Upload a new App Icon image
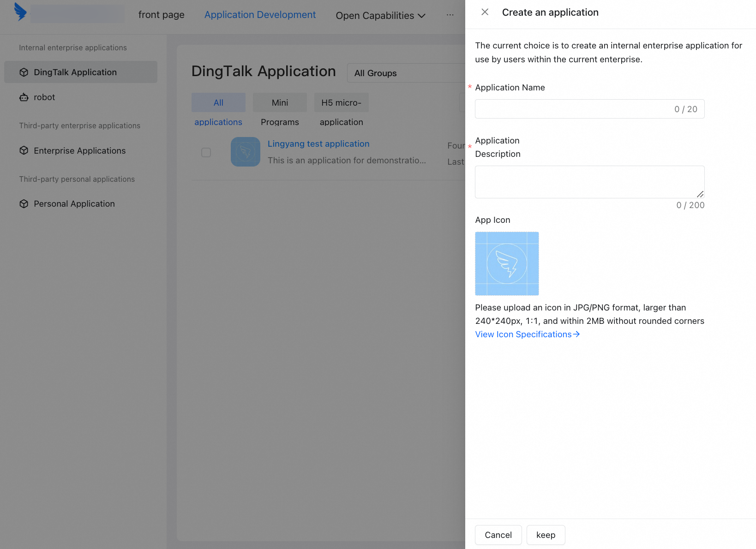Viewport: 756px width, 549px height. click(507, 263)
